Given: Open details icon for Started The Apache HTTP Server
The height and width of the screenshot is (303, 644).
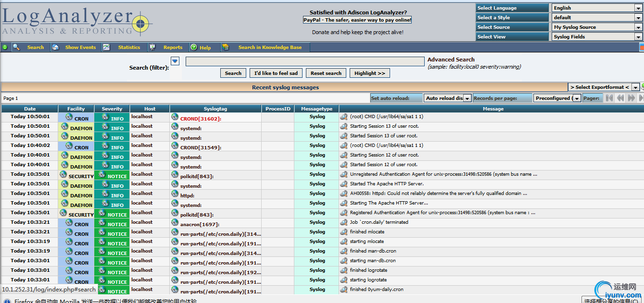Looking at the screenshot, I should tap(343, 184).
